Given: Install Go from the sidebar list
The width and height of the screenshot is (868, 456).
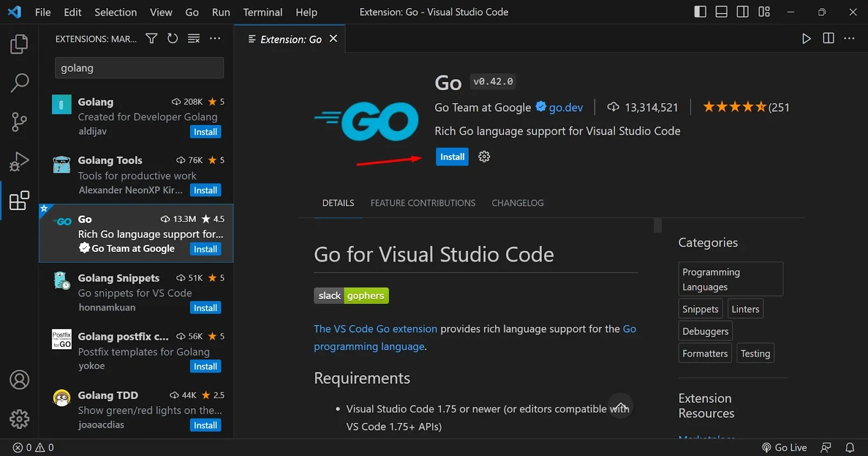Looking at the screenshot, I should pyautogui.click(x=206, y=249).
